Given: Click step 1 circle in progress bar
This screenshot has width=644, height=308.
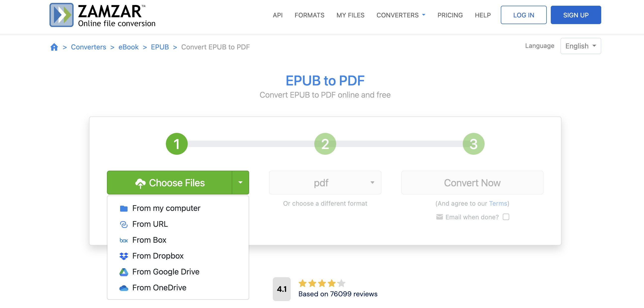Looking at the screenshot, I should 177,144.
